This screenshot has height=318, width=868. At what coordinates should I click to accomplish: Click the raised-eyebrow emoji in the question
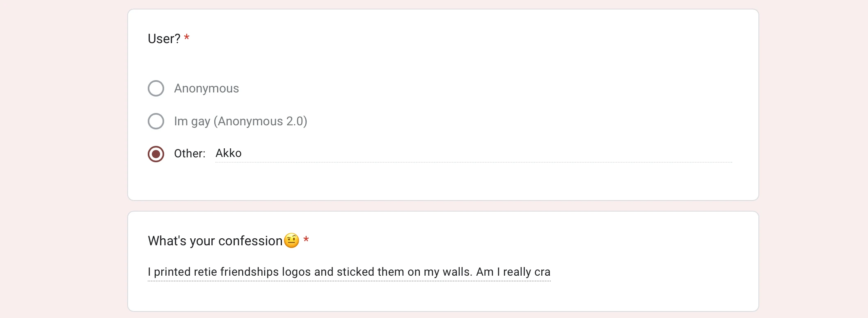(292, 241)
